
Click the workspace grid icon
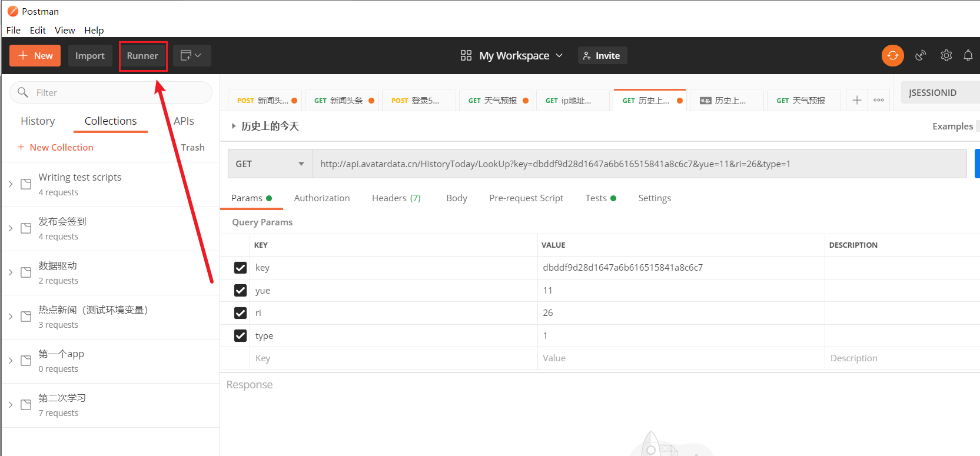tap(466, 55)
